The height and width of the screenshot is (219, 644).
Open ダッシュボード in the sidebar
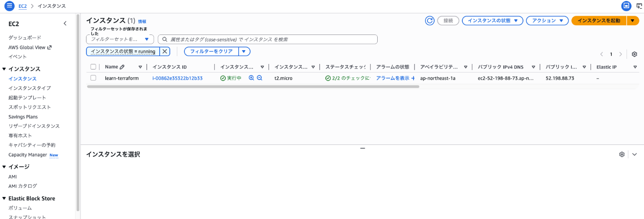point(25,38)
